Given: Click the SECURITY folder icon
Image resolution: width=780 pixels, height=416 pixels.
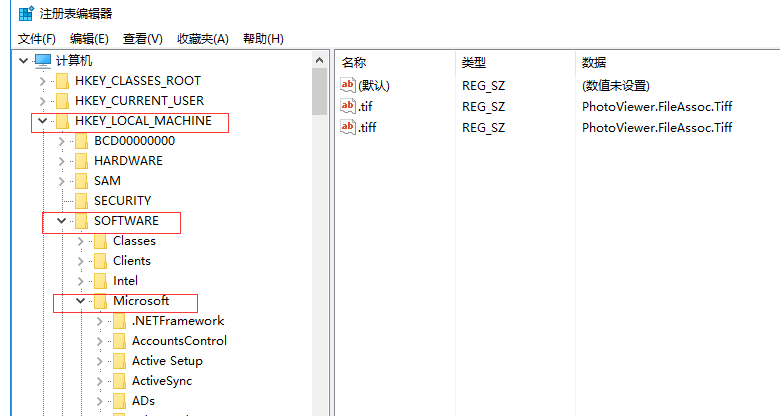Looking at the screenshot, I should point(81,201).
